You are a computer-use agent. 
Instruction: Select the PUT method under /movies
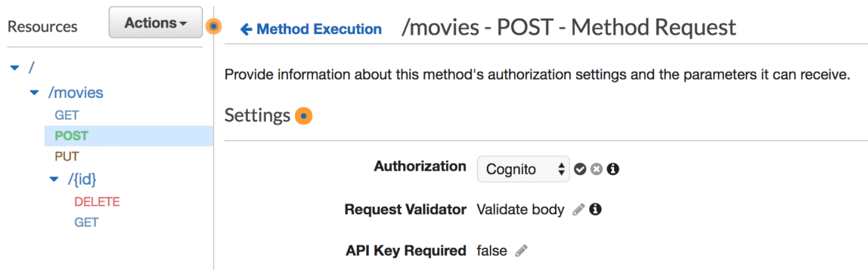point(67,157)
